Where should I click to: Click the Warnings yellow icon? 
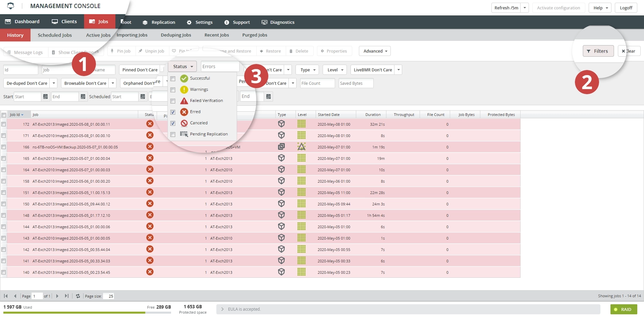click(184, 89)
